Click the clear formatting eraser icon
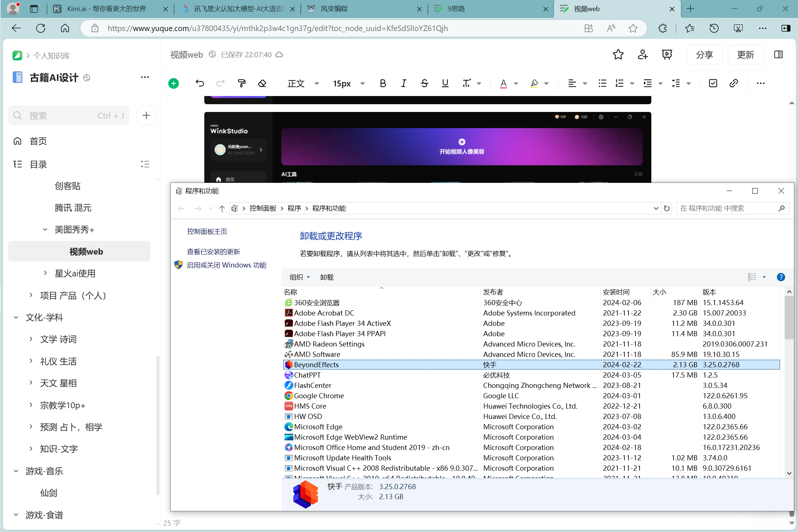798x532 pixels. [262, 83]
